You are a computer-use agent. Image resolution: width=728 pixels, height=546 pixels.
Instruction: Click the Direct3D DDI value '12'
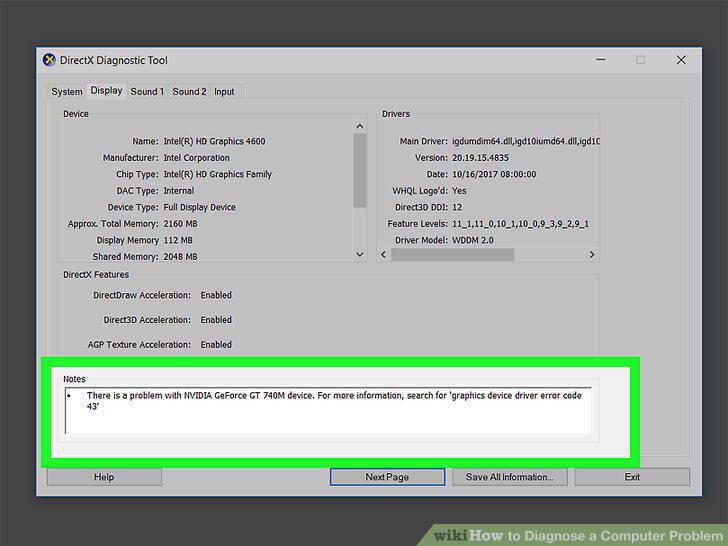coord(457,207)
